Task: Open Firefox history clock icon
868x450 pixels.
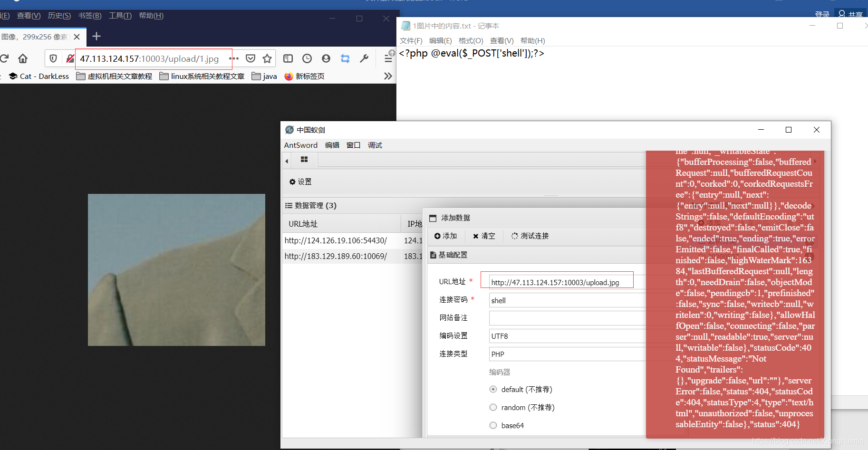Action: (x=307, y=58)
